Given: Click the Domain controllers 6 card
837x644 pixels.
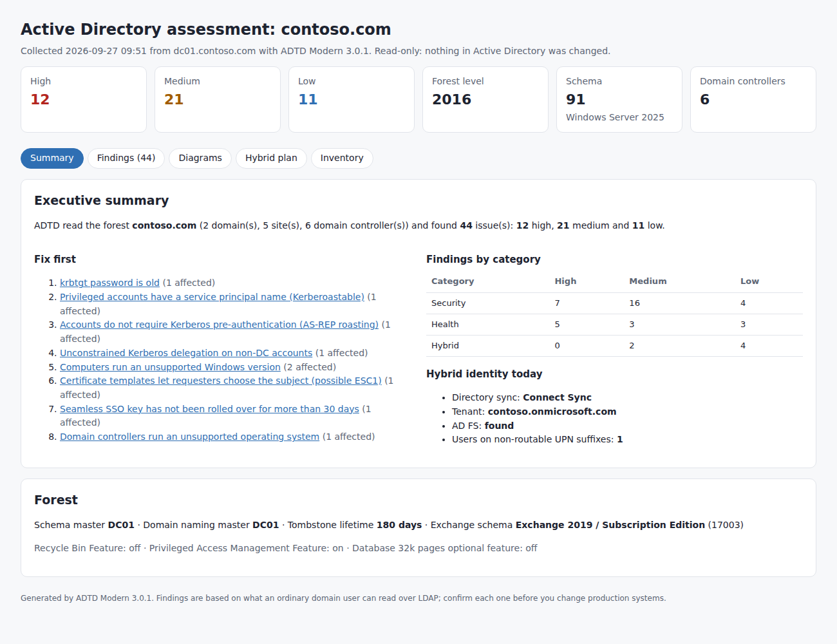Looking at the screenshot, I should (x=753, y=100).
